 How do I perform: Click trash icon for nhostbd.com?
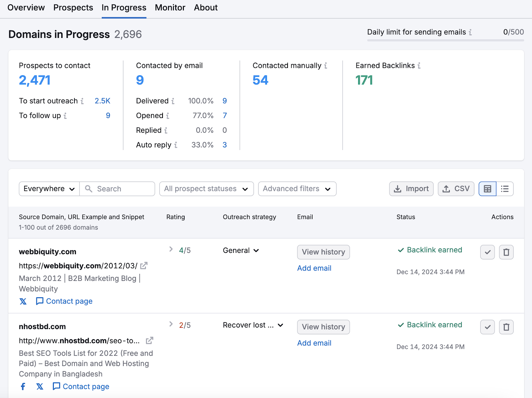[x=506, y=327]
